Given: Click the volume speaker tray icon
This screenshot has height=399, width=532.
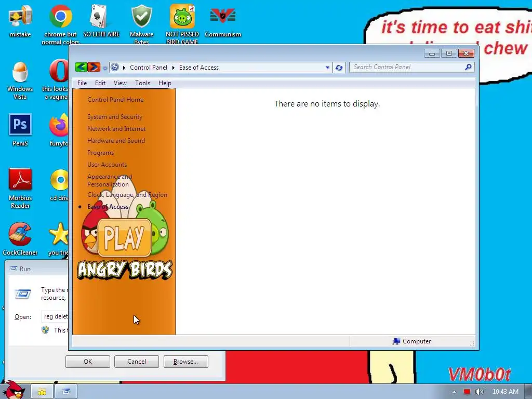Looking at the screenshot, I should 479,392.
